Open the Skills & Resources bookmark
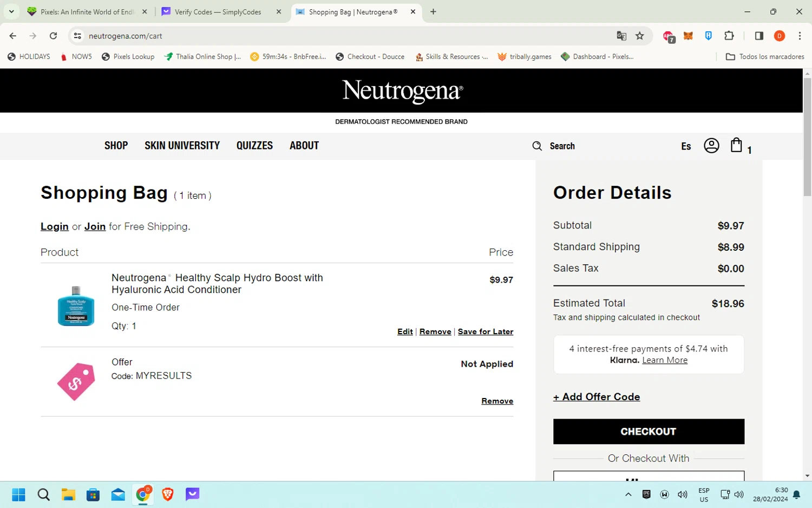The height and width of the screenshot is (508, 812). (451, 56)
